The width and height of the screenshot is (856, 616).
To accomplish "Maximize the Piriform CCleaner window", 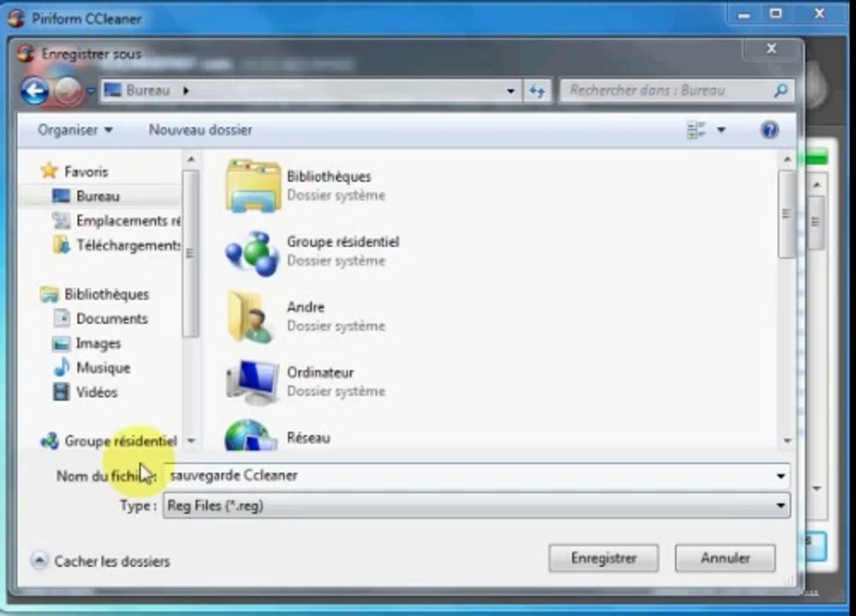I will [776, 15].
